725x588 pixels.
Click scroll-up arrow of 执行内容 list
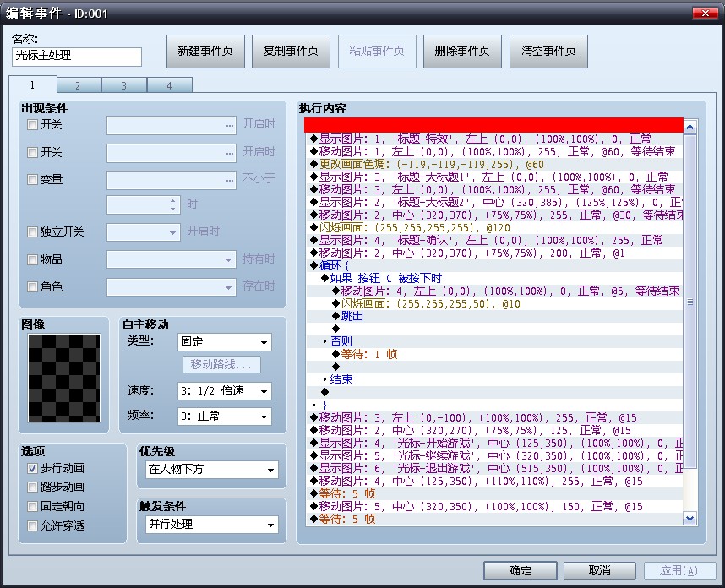click(x=690, y=127)
